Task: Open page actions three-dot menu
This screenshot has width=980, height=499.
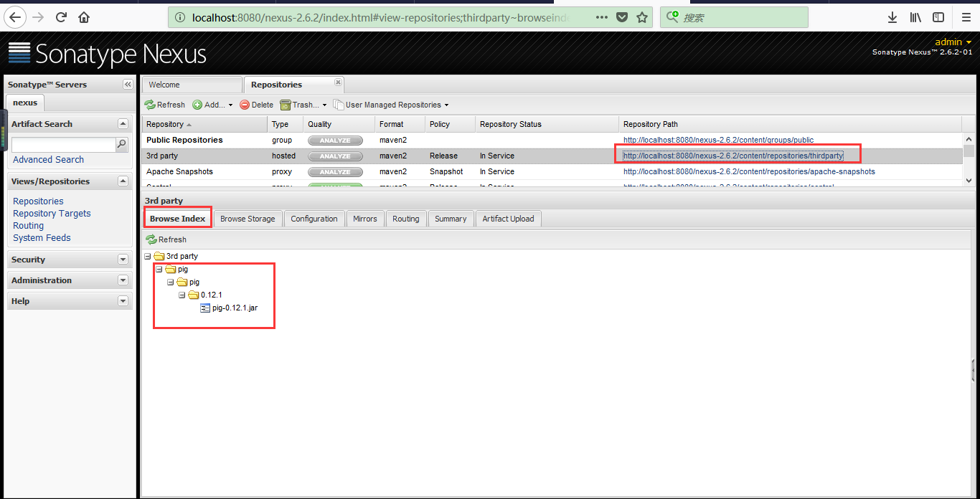Action: click(602, 17)
